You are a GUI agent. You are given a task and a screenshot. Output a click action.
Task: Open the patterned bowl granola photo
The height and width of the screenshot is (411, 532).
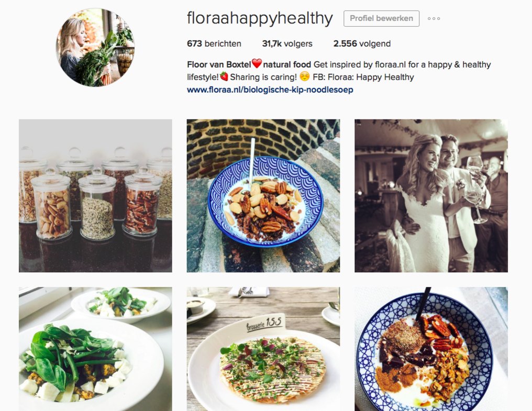click(x=431, y=349)
